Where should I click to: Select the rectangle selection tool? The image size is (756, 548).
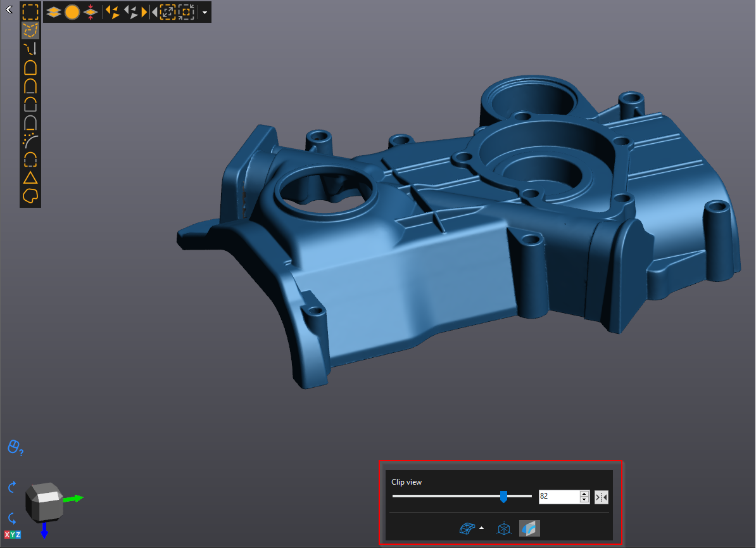click(x=30, y=11)
